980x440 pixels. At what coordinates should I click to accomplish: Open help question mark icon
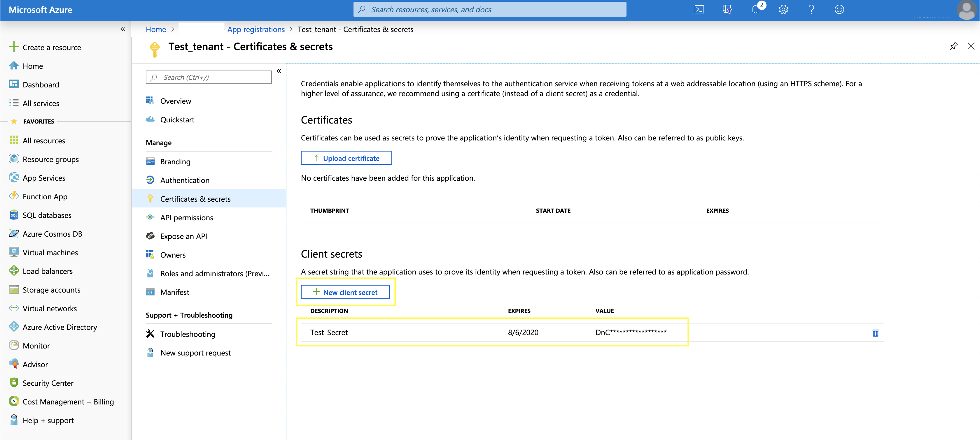click(x=811, y=10)
